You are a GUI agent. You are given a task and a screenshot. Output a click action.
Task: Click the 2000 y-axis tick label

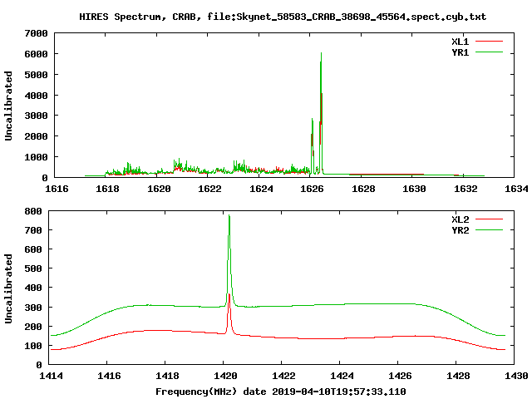tap(36, 136)
